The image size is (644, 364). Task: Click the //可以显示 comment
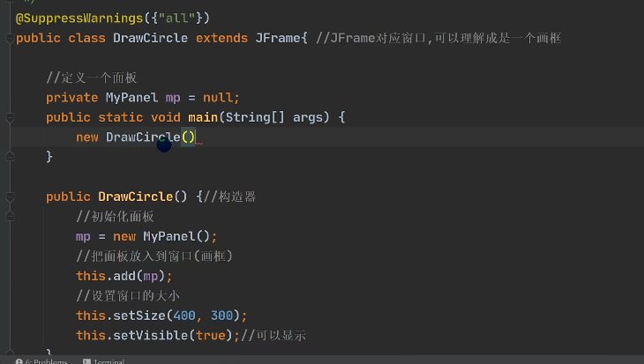click(273, 335)
